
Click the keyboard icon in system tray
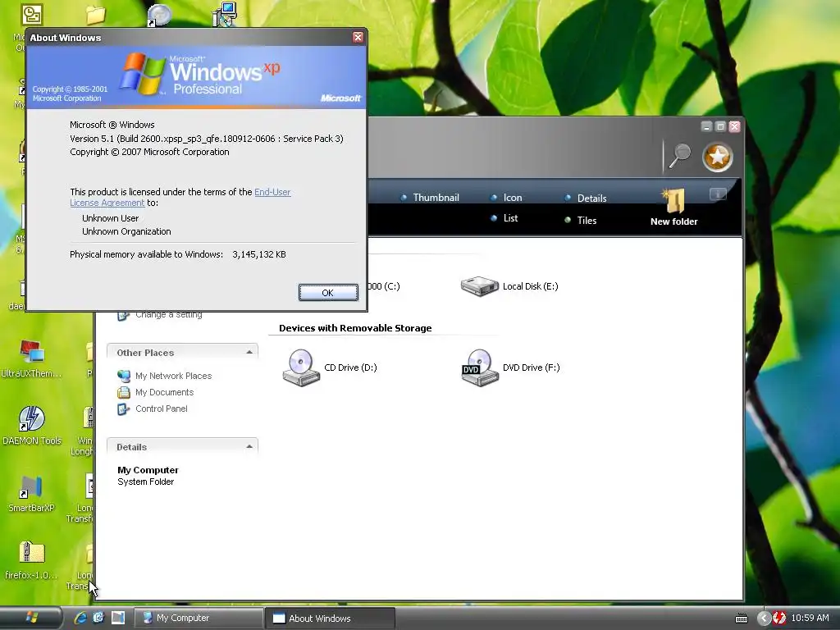[742, 619]
